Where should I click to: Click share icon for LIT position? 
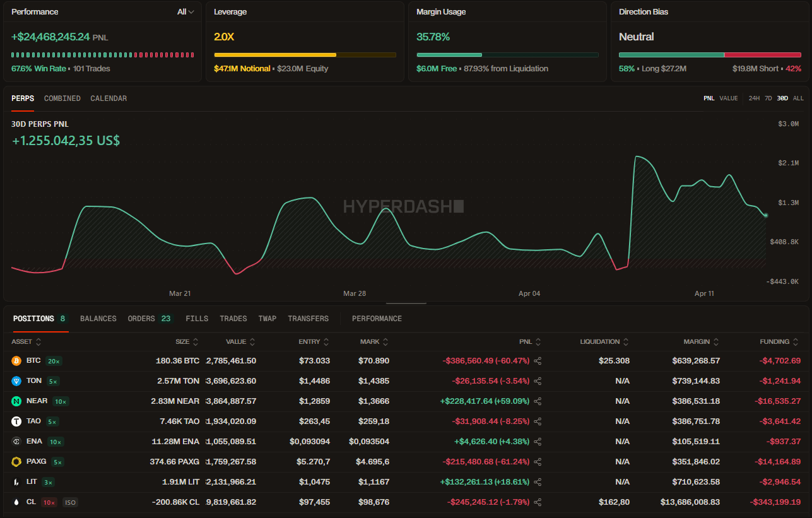[x=538, y=482]
